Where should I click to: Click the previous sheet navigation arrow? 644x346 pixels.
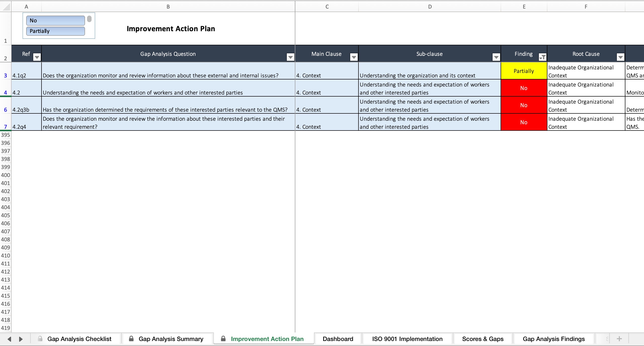(x=9, y=339)
